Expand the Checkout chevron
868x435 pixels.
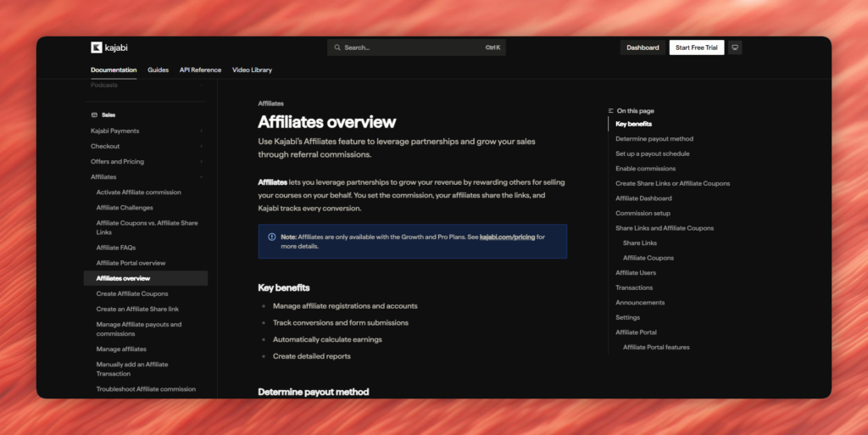(201, 146)
